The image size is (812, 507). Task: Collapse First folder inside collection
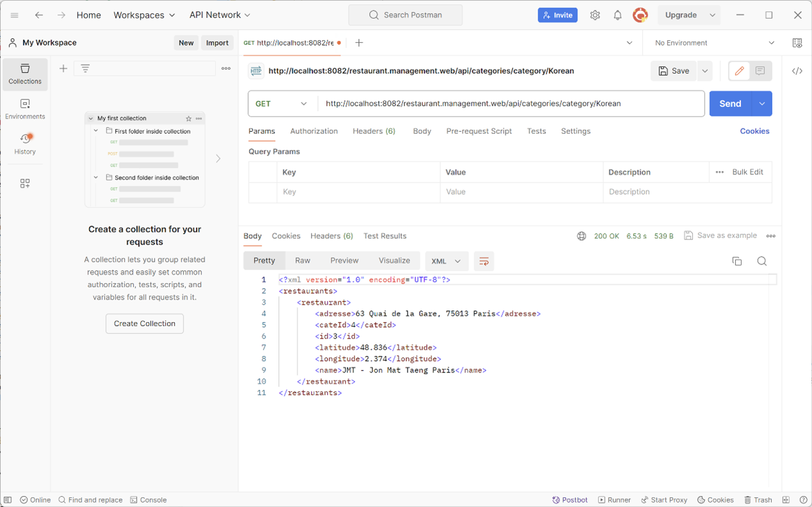(x=96, y=131)
